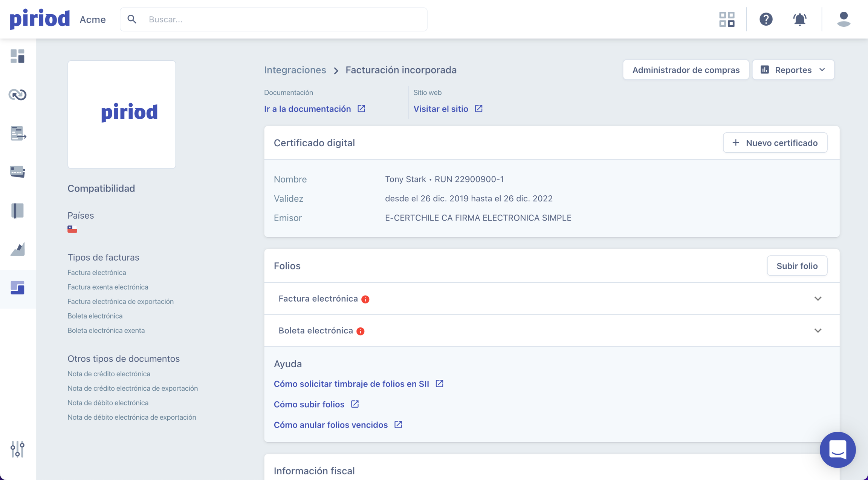Expand the Boleta electrónica folio row

click(818, 331)
